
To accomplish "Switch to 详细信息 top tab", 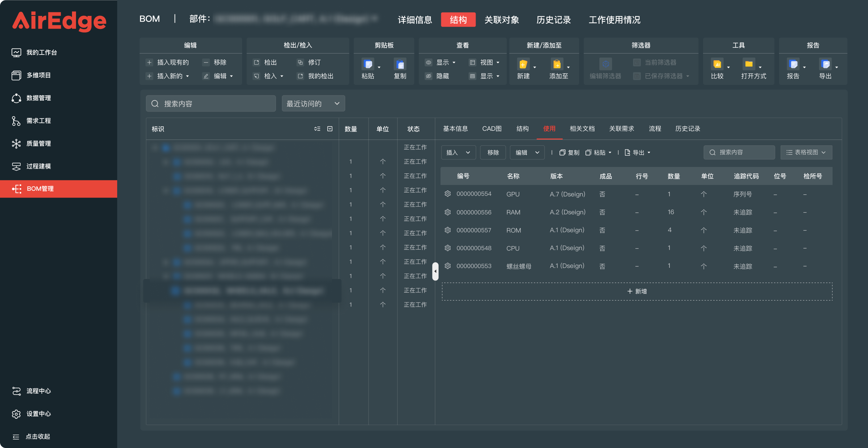I will (x=415, y=20).
